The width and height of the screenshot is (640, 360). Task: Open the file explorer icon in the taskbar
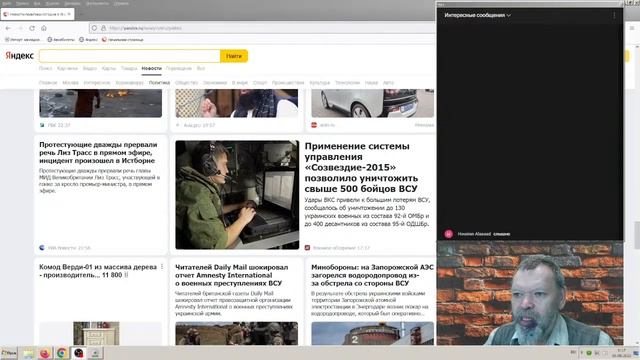point(28,353)
